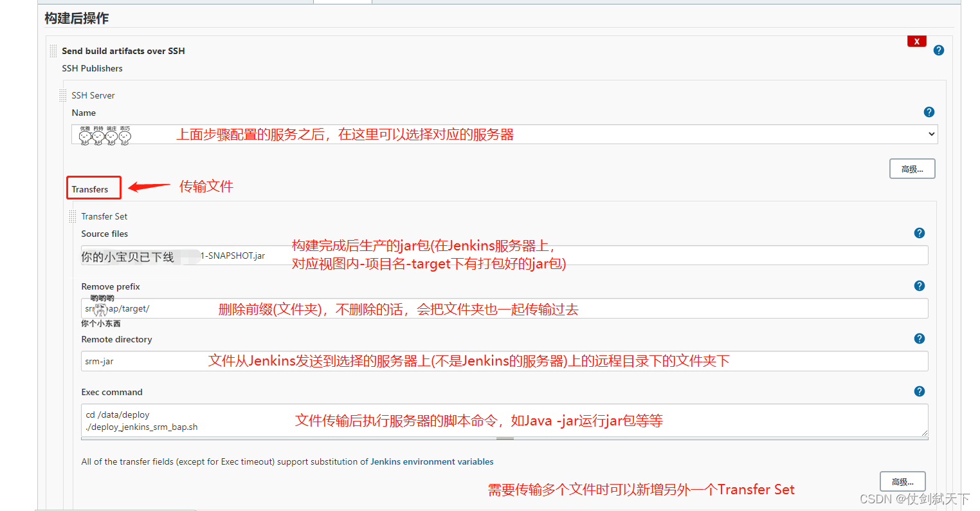The height and width of the screenshot is (511, 980).
Task: Focus the Exec command text area
Action: pyautogui.click(x=505, y=420)
